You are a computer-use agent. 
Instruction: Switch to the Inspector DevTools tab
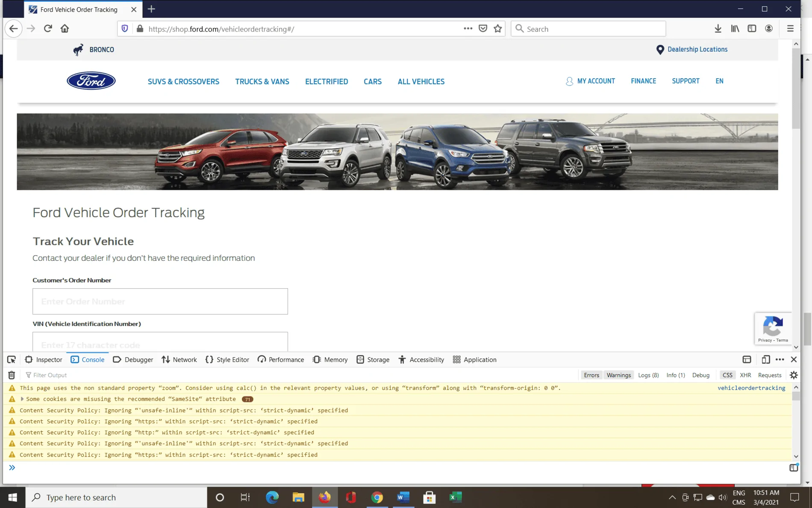click(x=44, y=360)
